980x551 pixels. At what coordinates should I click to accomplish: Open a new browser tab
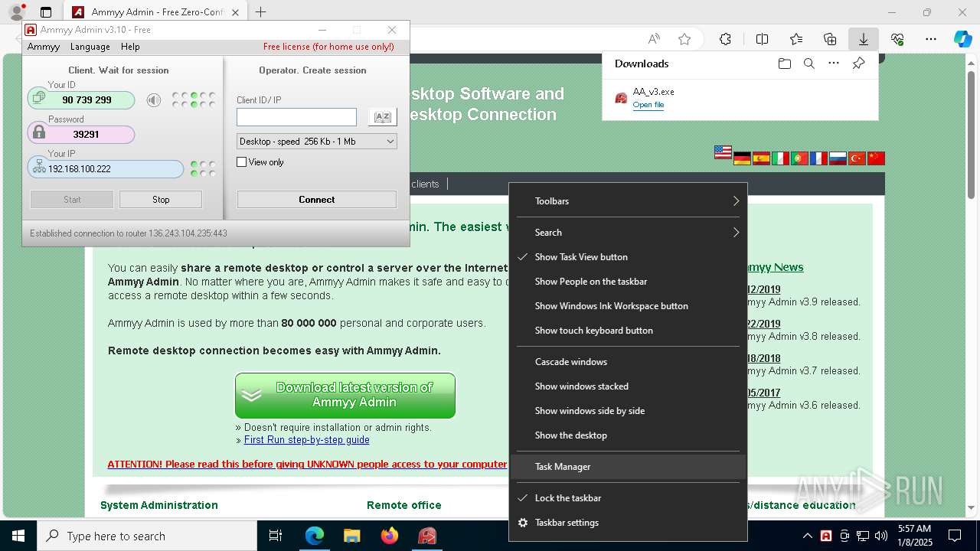coord(261,12)
